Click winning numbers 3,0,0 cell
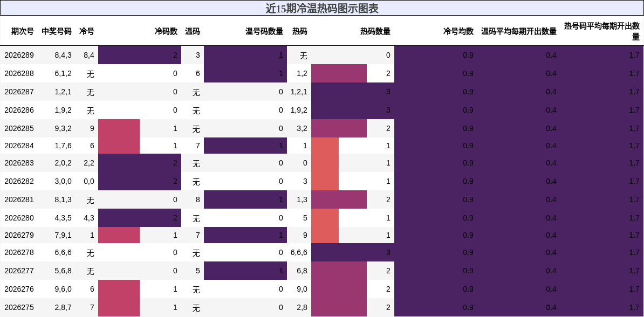 [63, 181]
